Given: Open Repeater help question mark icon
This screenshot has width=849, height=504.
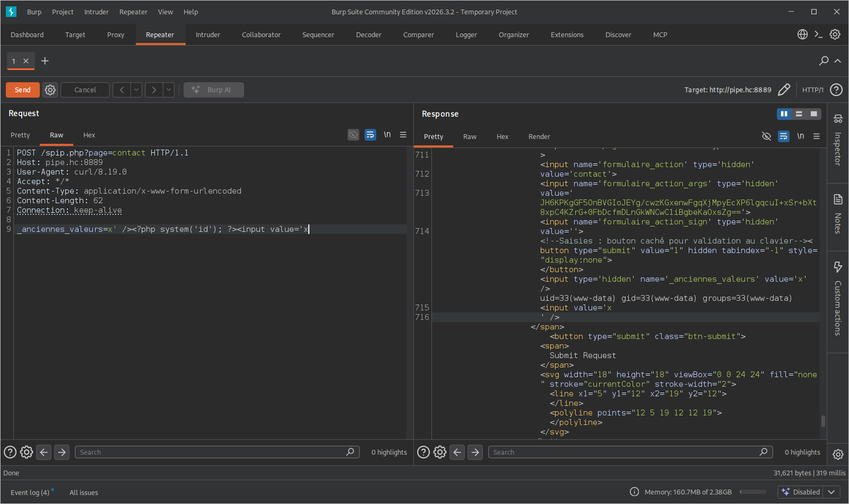Looking at the screenshot, I should coord(836,90).
